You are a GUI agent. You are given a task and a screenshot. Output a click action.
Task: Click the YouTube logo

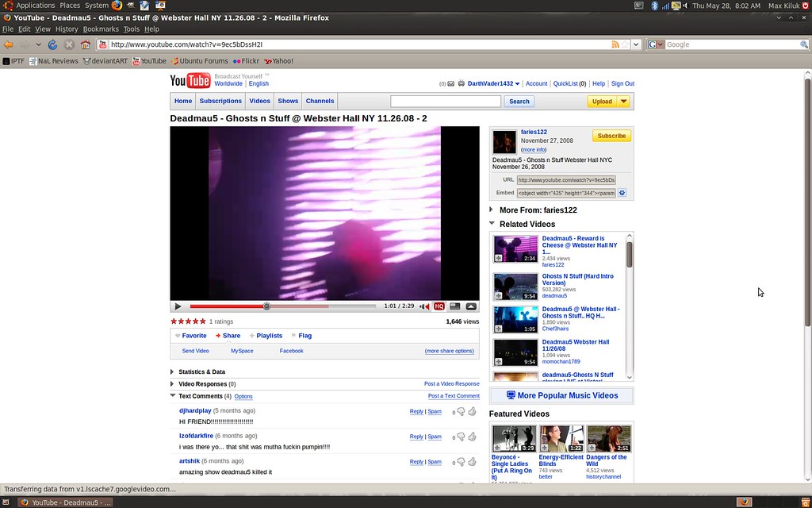point(190,81)
